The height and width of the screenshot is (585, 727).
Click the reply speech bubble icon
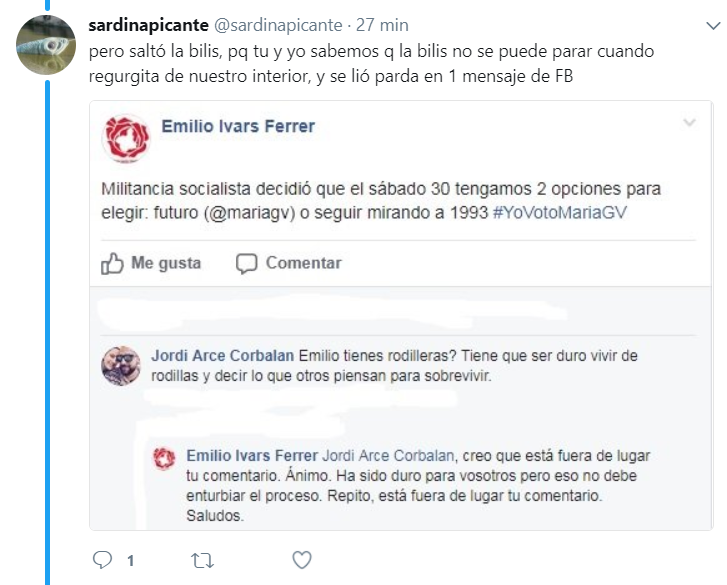click(x=102, y=560)
